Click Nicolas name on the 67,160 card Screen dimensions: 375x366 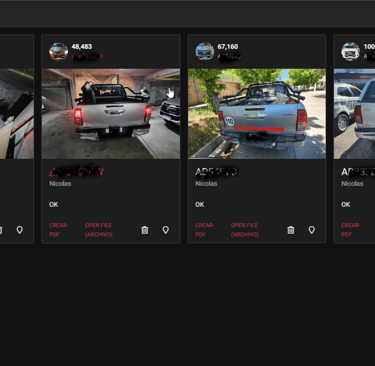coord(206,184)
